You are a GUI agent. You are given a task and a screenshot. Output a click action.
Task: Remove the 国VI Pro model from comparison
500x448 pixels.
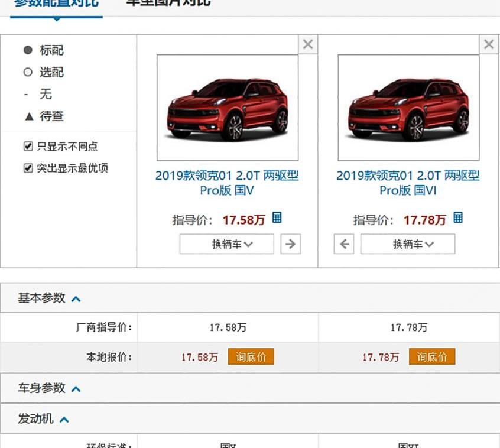coord(489,44)
